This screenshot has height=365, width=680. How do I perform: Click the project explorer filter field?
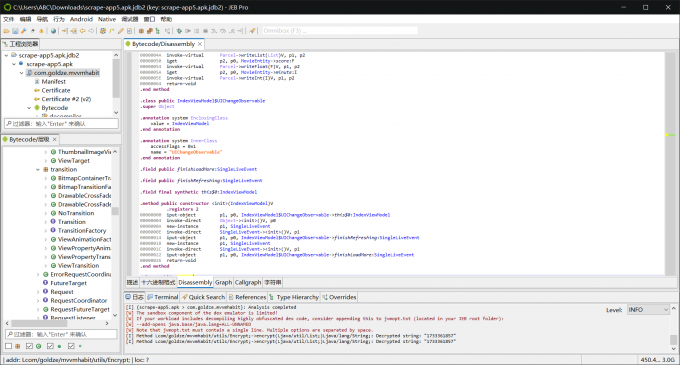[x=61, y=124]
